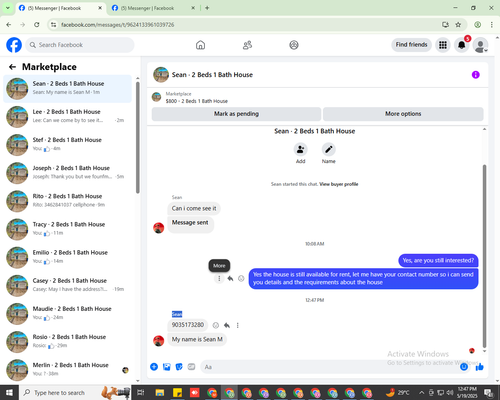Click the $800 - 2 Beds 1 Bath House listing
The image size is (500, 400).
pos(197,101)
